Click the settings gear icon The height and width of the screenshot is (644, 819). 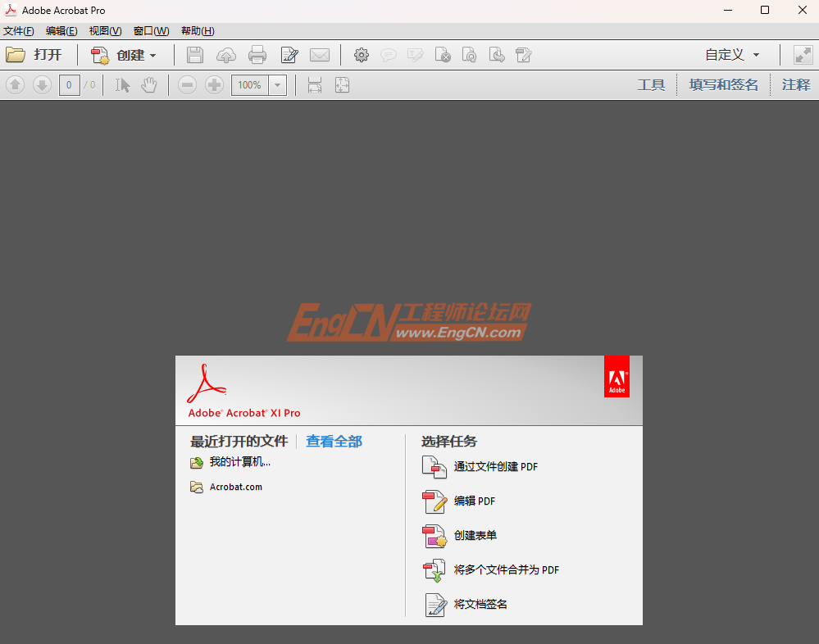point(362,55)
